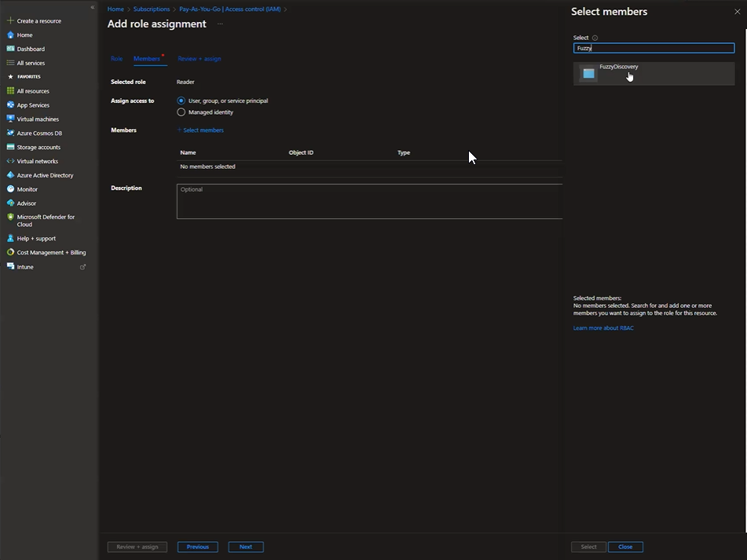747x560 pixels.
Task: Switch to the Role tab
Action: coord(116,59)
